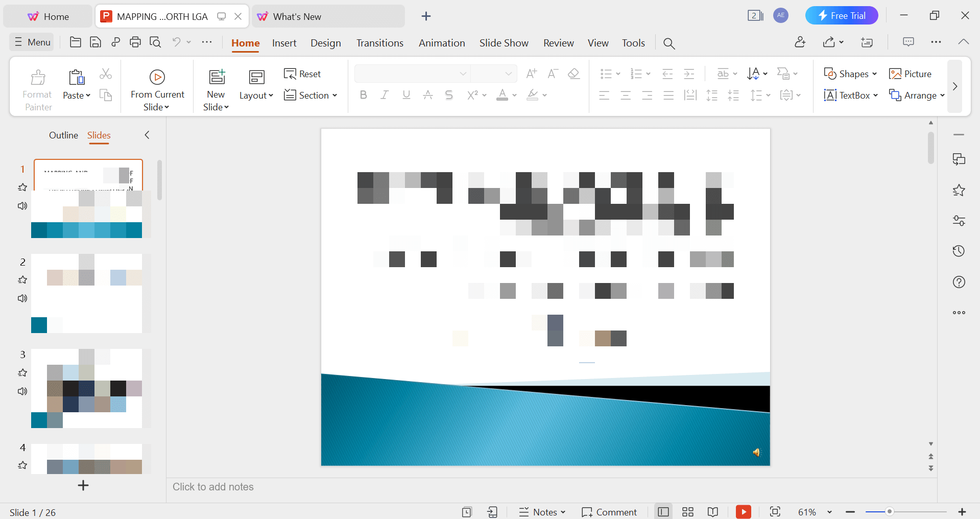
Task: Collapse the Slides panel with its chevron
Action: tap(147, 135)
